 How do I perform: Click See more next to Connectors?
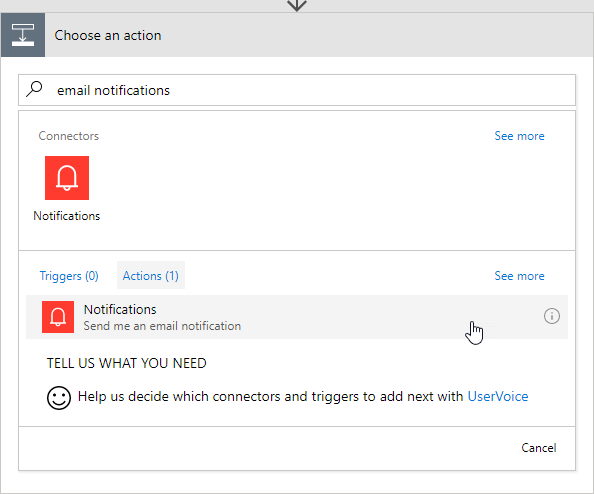[519, 136]
